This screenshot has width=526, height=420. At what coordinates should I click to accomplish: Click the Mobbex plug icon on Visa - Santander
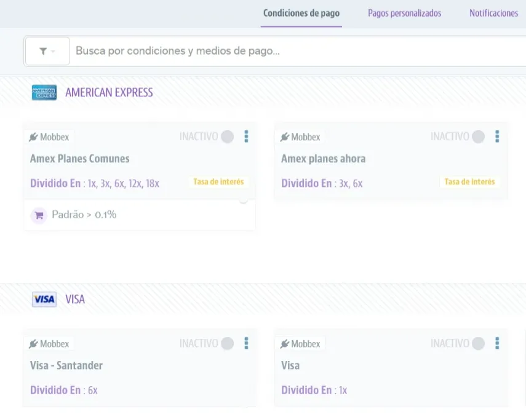click(x=33, y=344)
